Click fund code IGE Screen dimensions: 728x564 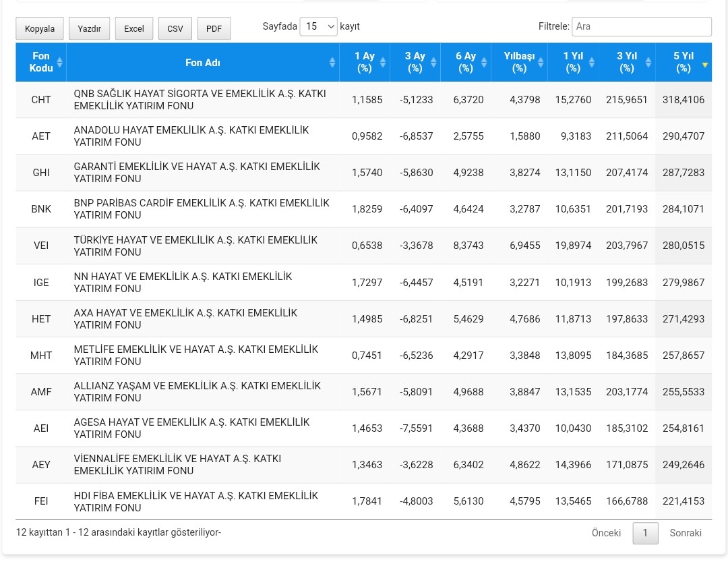[x=41, y=283]
